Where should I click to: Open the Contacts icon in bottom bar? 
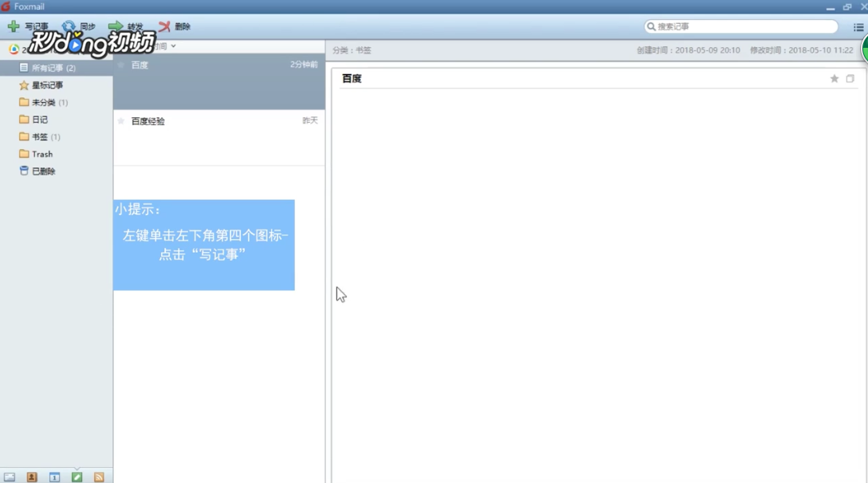(x=31, y=476)
